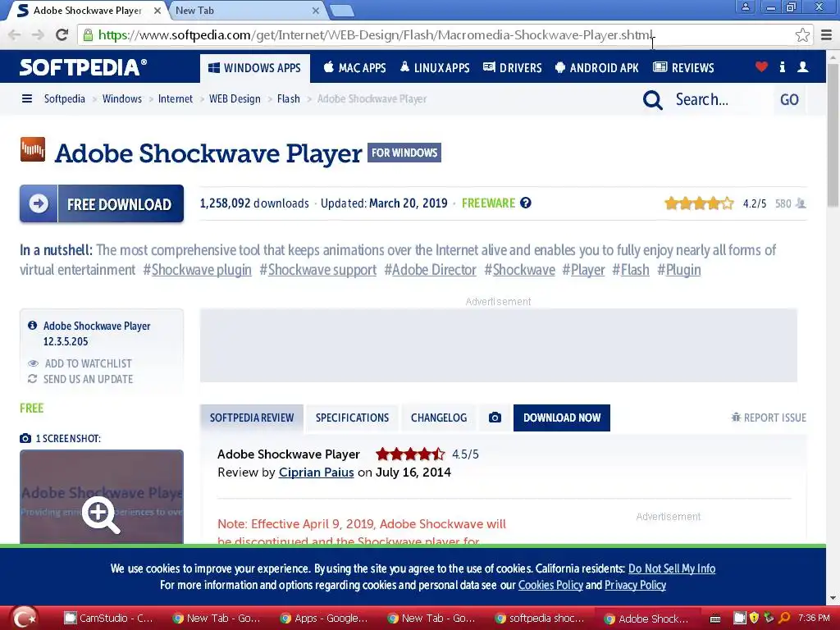Click the security shield tray icon
This screenshot has height=630, width=840.
pos(754,618)
